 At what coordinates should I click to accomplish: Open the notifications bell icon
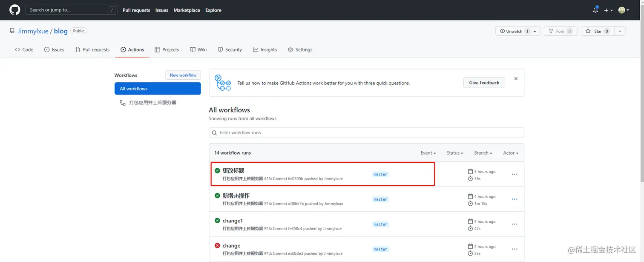tap(595, 10)
